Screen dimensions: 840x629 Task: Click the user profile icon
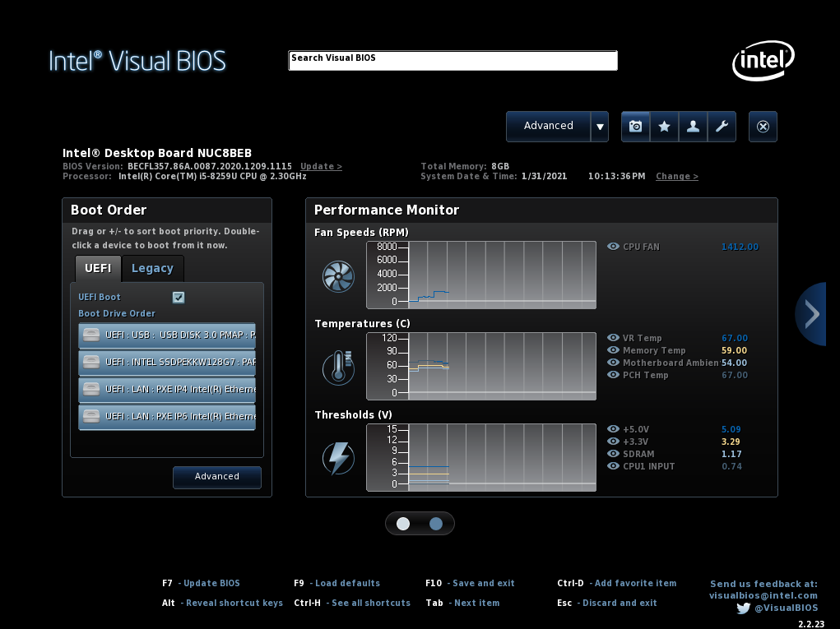tap(693, 127)
